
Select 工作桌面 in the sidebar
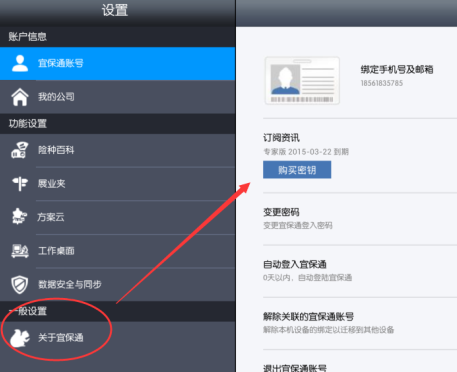117,251
